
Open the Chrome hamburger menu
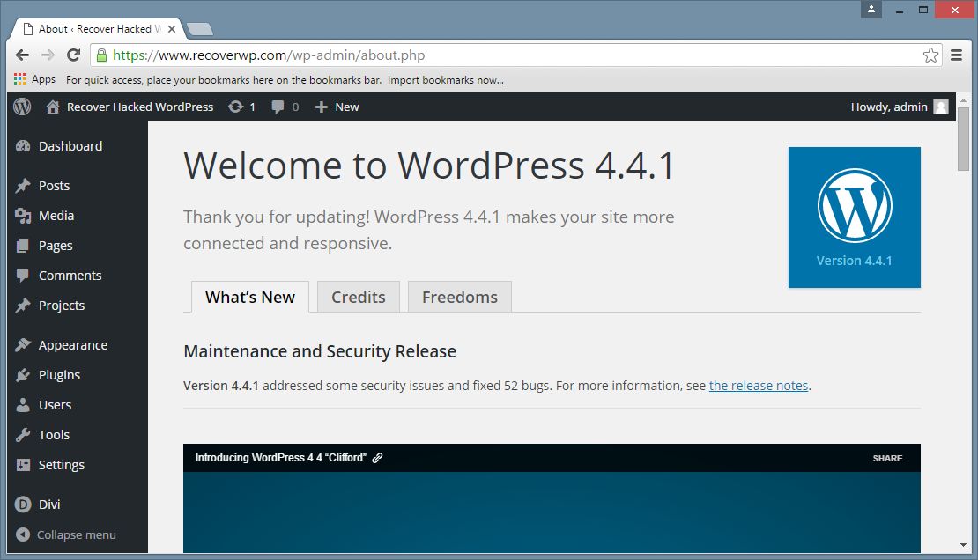[956, 55]
